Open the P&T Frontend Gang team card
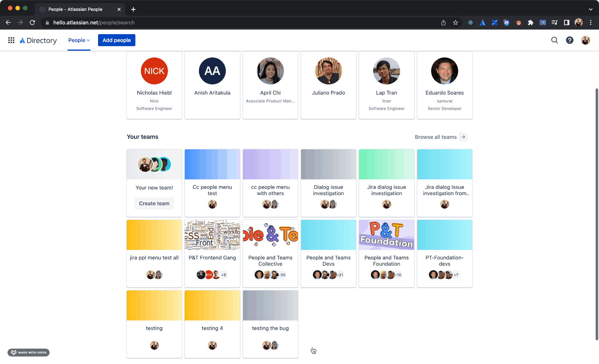The width and height of the screenshot is (599, 364). (x=212, y=254)
